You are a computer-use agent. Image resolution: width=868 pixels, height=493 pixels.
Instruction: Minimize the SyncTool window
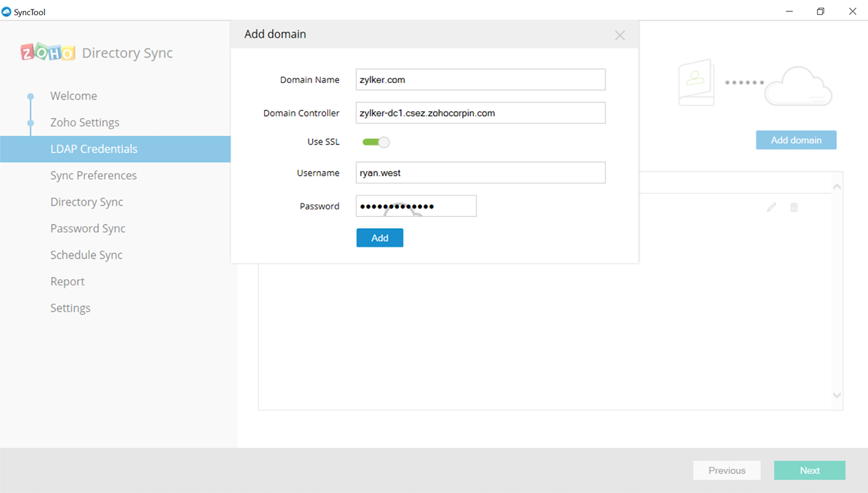coord(790,11)
